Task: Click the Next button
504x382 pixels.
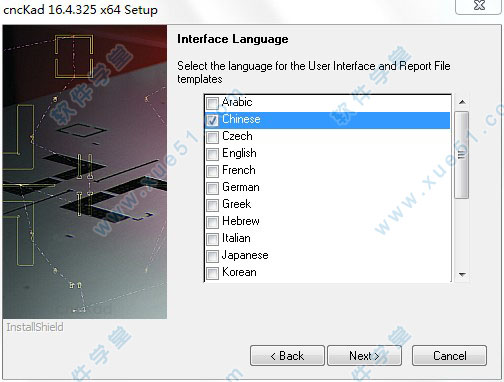Action: point(364,356)
